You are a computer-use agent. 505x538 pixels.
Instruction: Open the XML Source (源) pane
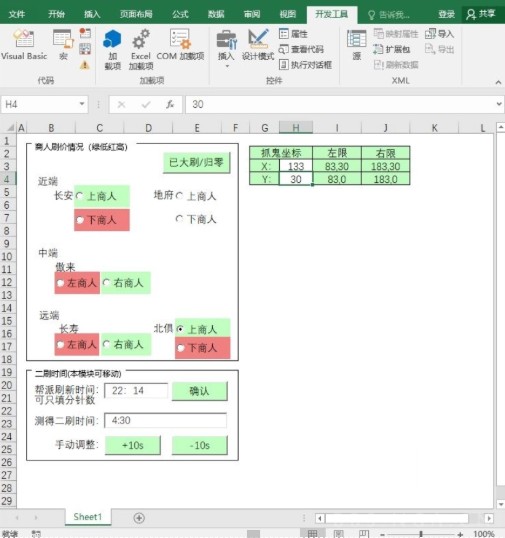pos(356,45)
